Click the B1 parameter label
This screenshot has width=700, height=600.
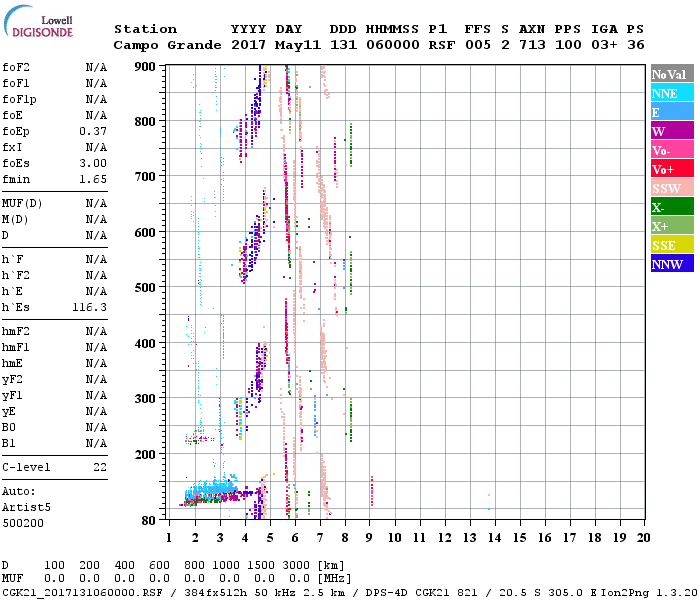click(x=9, y=443)
